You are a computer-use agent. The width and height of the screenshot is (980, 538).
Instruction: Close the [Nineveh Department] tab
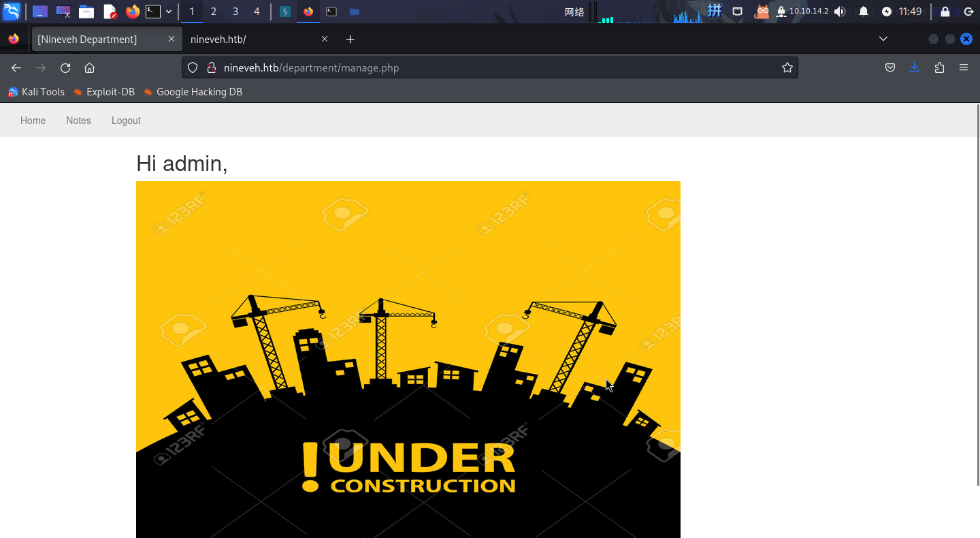click(171, 39)
